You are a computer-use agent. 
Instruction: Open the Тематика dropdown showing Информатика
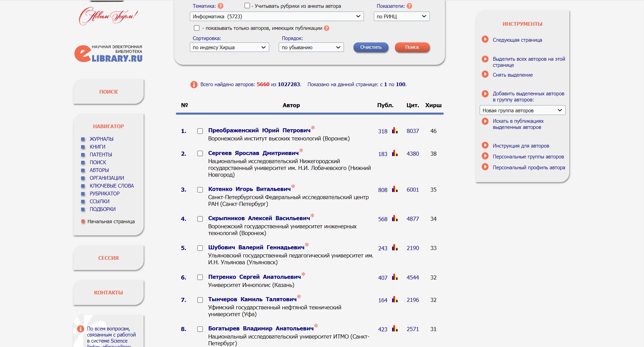coord(277,16)
